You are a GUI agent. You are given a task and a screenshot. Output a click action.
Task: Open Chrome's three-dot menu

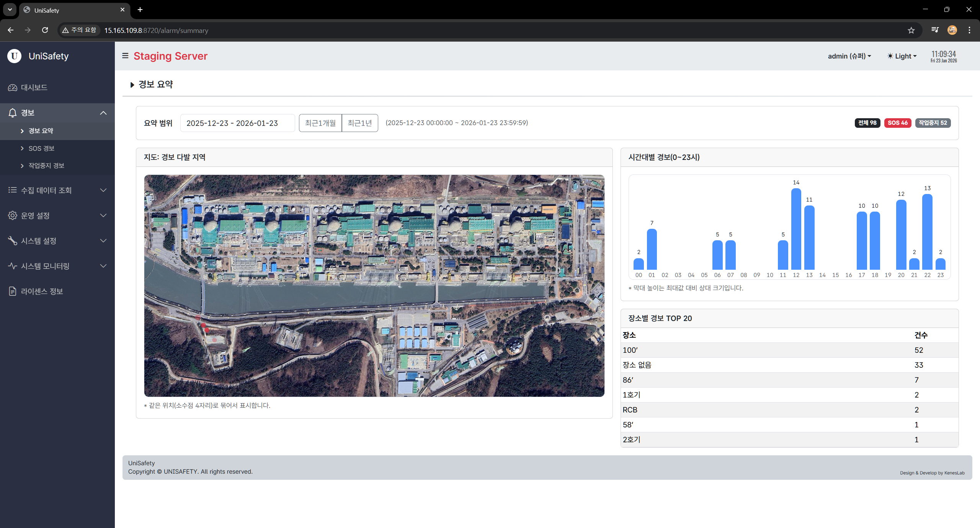[969, 30]
